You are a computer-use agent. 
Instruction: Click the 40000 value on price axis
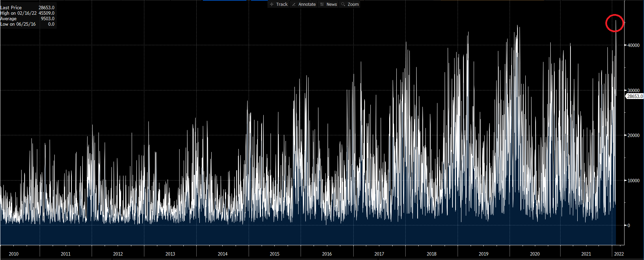(633, 45)
